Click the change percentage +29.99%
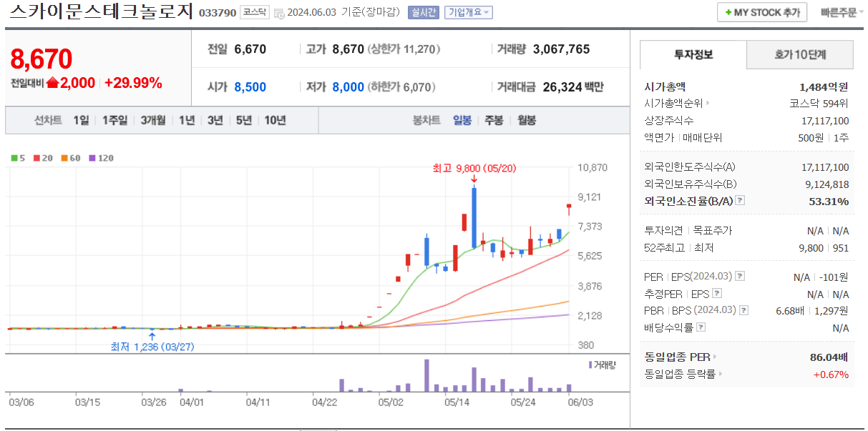The image size is (868, 431). [133, 83]
